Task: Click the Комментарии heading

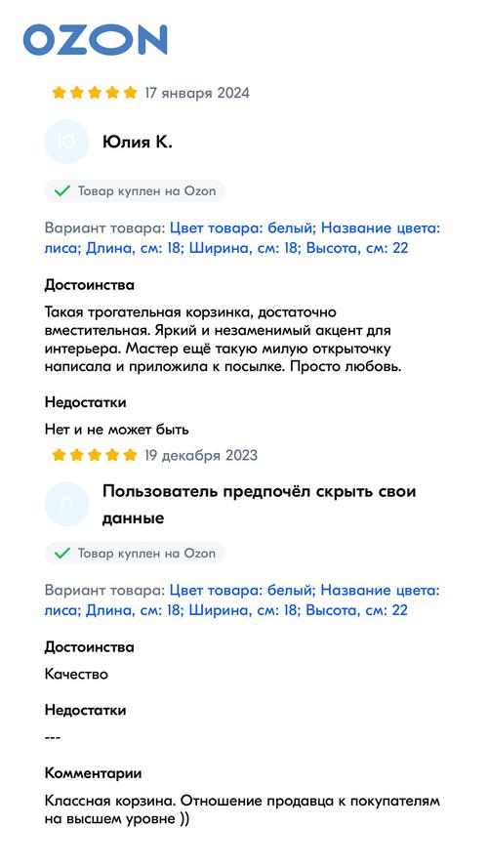Action: pyautogui.click(x=93, y=773)
